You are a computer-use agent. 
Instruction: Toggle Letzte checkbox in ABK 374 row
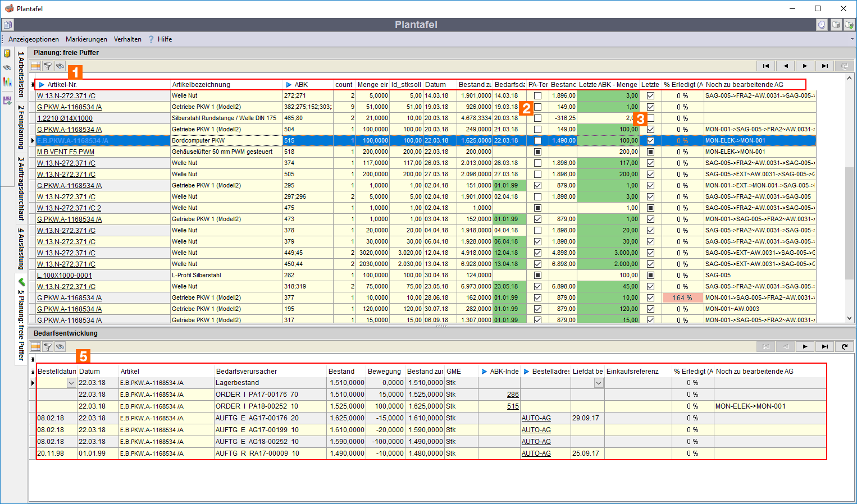[650, 163]
